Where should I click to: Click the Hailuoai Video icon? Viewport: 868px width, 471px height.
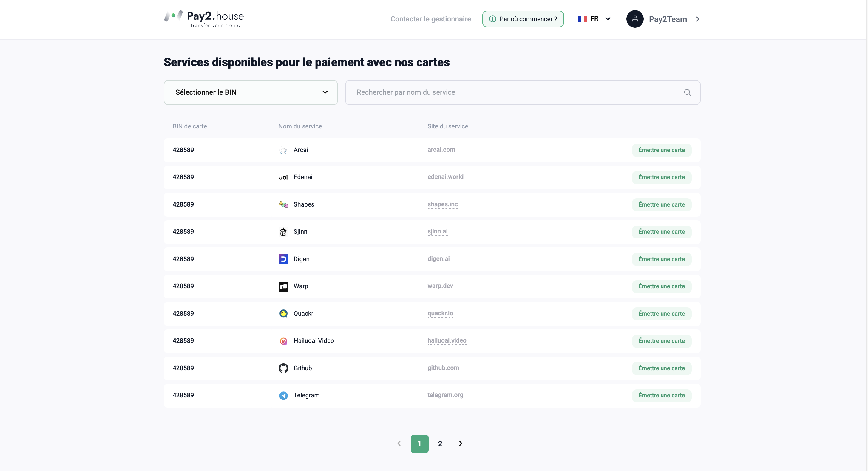[x=283, y=341]
